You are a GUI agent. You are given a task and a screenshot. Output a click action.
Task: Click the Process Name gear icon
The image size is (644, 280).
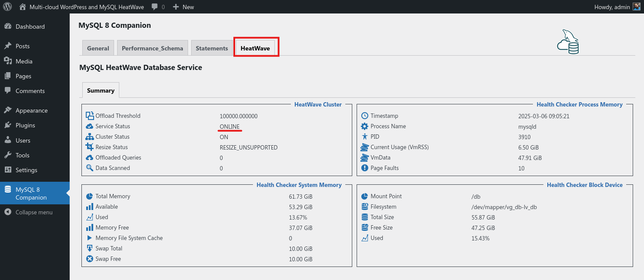click(x=364, y=126)
